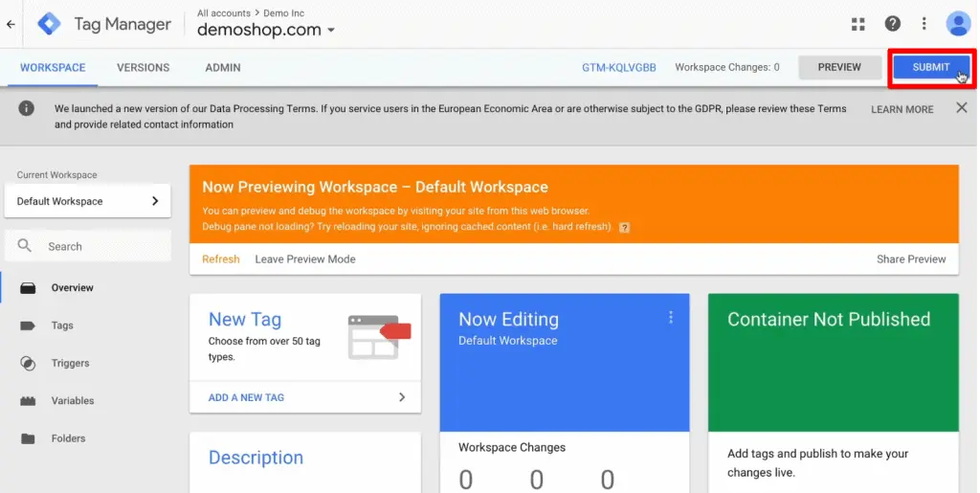This screenshot has height=493, width=980.
Task: Click the All accounts breadcrumb
Action: [x=224, y=13]
